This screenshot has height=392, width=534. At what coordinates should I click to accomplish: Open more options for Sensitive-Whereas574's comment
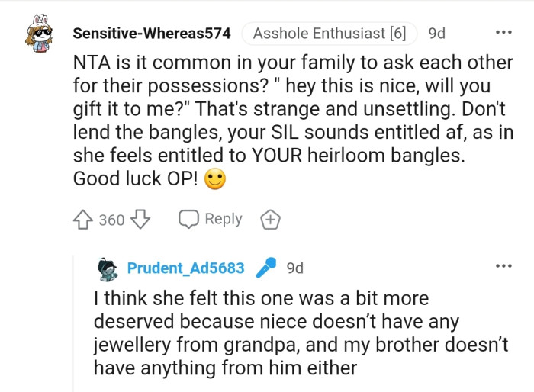click(x=503, y=33)
